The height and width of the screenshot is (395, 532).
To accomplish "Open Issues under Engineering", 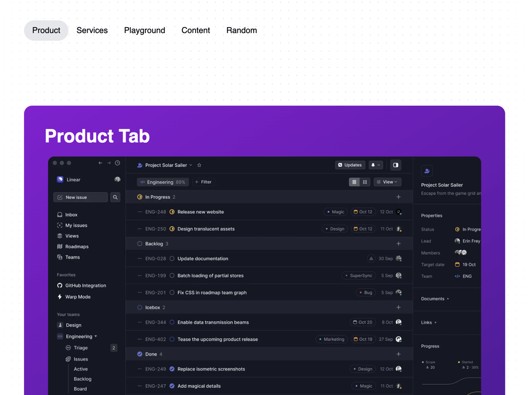I will point(77,359).
